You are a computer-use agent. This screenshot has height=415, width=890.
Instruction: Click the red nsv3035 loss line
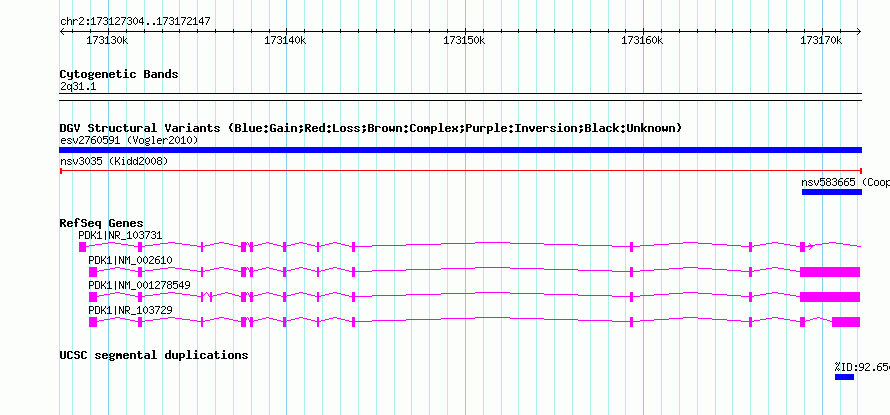pyautogui.click(x=460, y=170)
